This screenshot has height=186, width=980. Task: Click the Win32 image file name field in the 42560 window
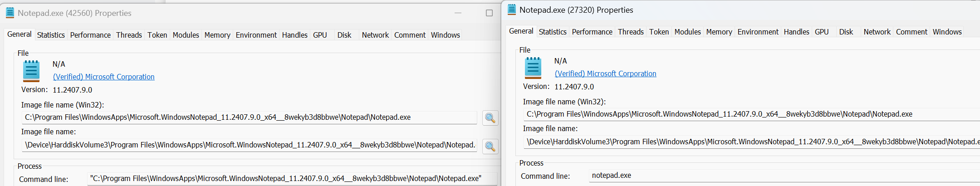[250, 117]
